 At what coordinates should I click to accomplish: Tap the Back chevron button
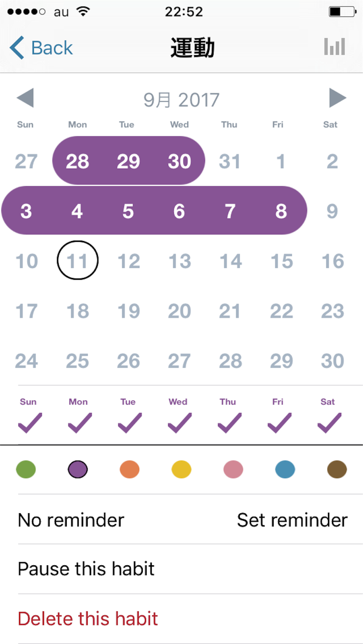(x=41, y=48)
